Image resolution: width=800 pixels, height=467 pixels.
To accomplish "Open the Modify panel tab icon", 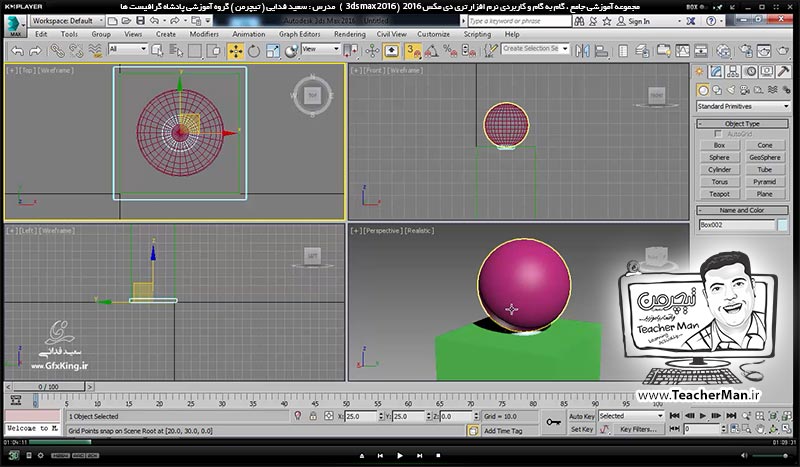I will click(x=716, y=71).
